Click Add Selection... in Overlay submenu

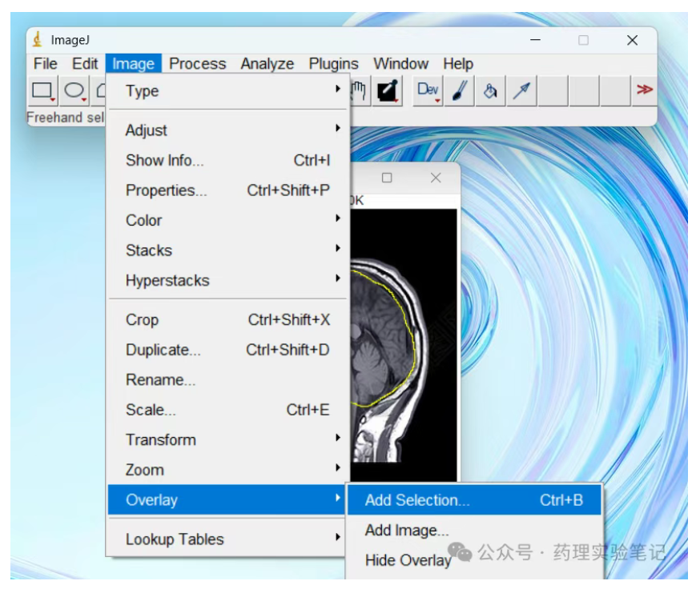(x=475, y=499)
